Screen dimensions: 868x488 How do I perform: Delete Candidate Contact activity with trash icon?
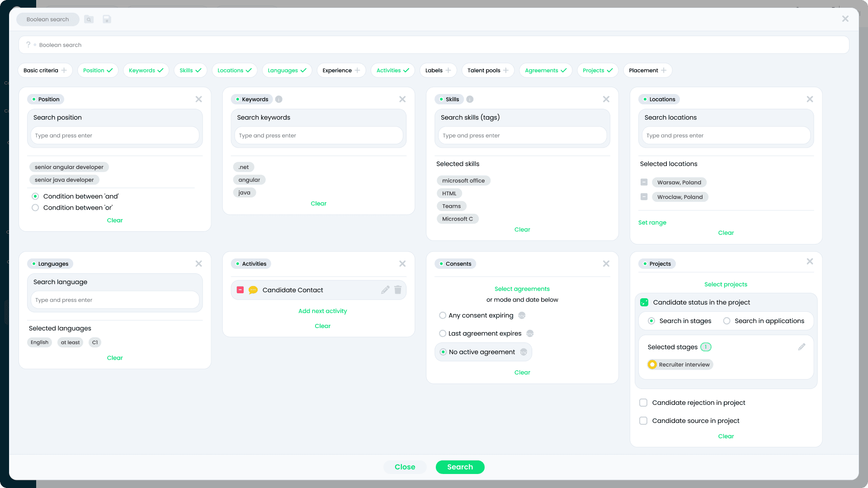pyautogui.click(x=398, y=290)
